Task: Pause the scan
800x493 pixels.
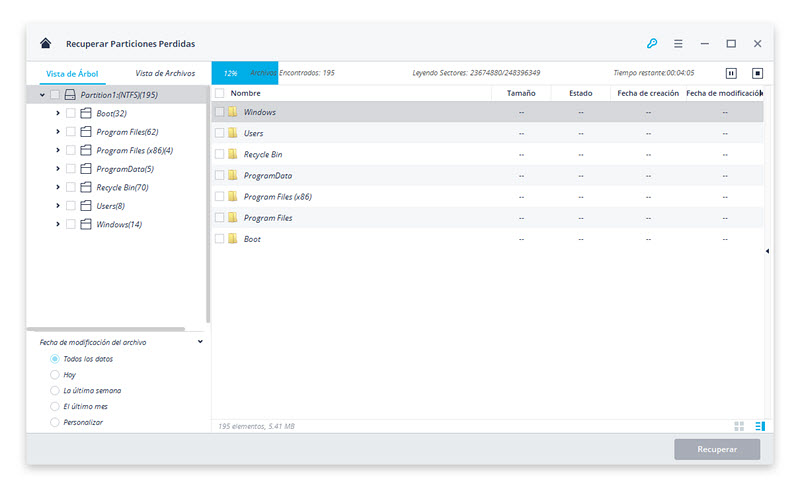Action: coord(731,73)
